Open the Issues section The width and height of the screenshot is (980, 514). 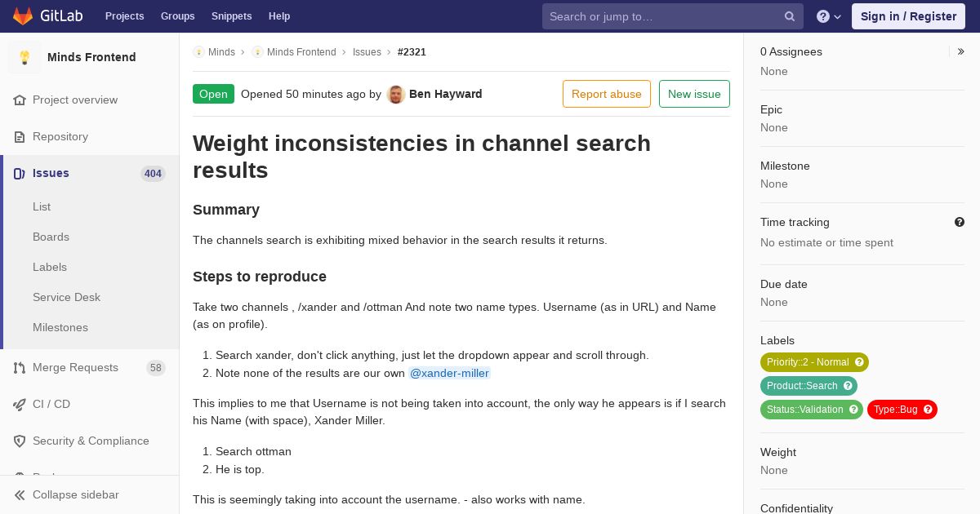[x=51, y=174]
